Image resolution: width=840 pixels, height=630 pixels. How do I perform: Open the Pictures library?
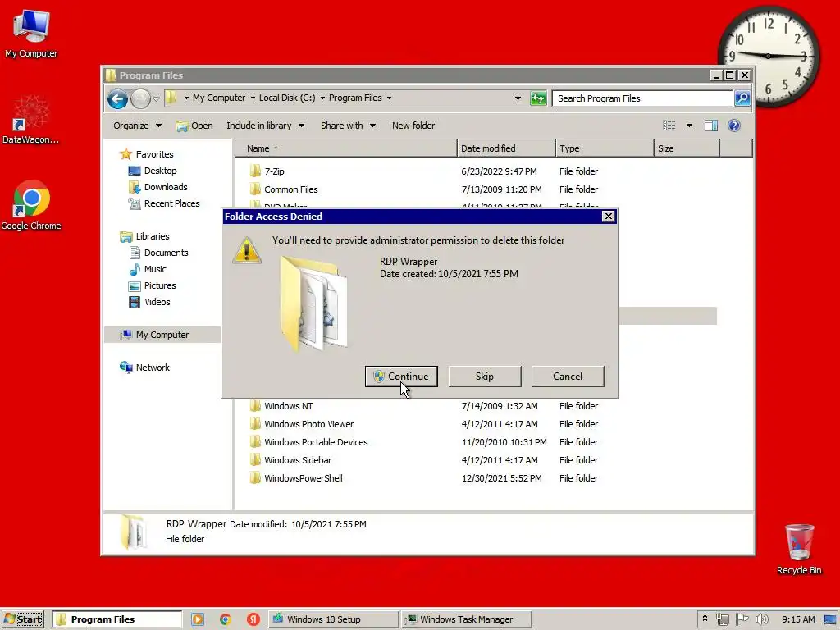[x=160, y=285]
